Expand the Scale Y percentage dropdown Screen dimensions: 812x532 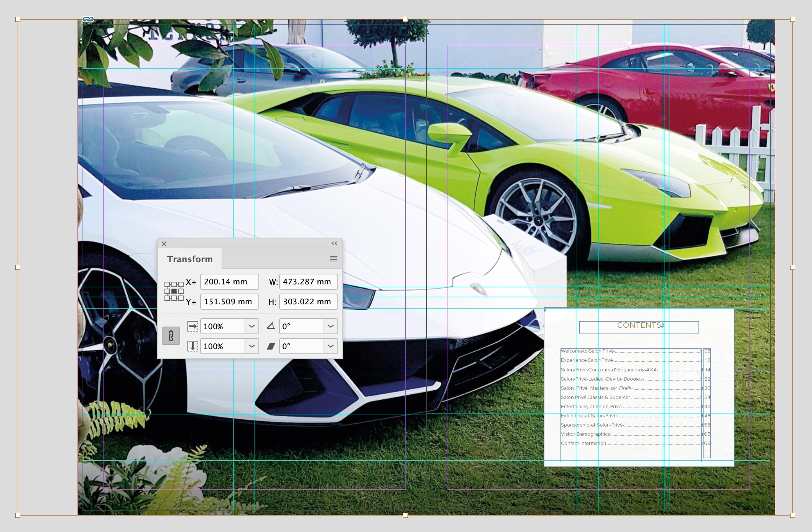point(252,346)
